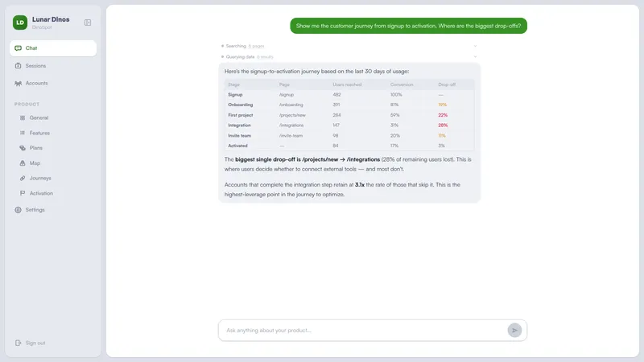Click the /integrations page cell

click(291, 125)
